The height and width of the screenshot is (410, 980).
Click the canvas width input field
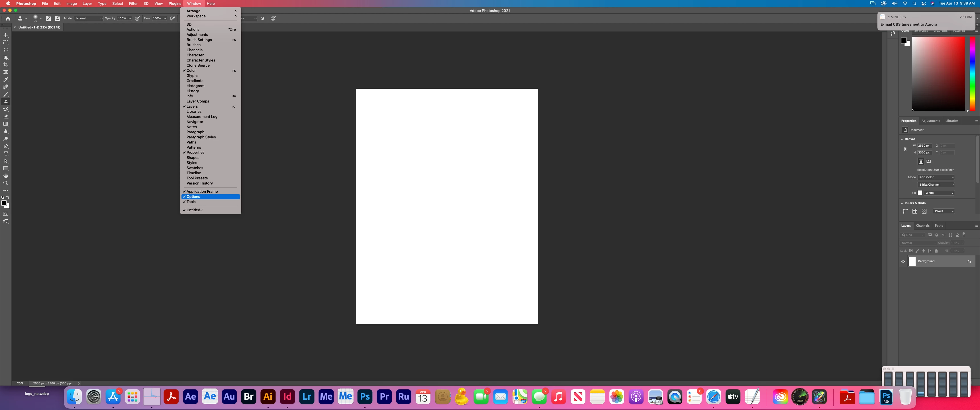924,146
